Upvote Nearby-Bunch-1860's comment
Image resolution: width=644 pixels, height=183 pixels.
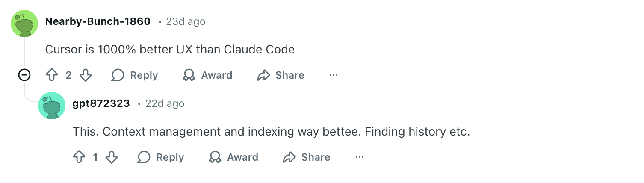52,75
